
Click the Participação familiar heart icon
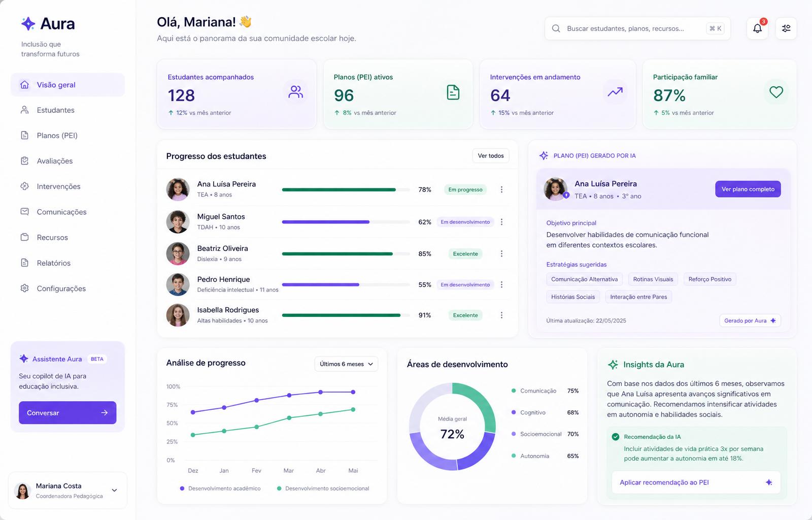click(776, 92)
